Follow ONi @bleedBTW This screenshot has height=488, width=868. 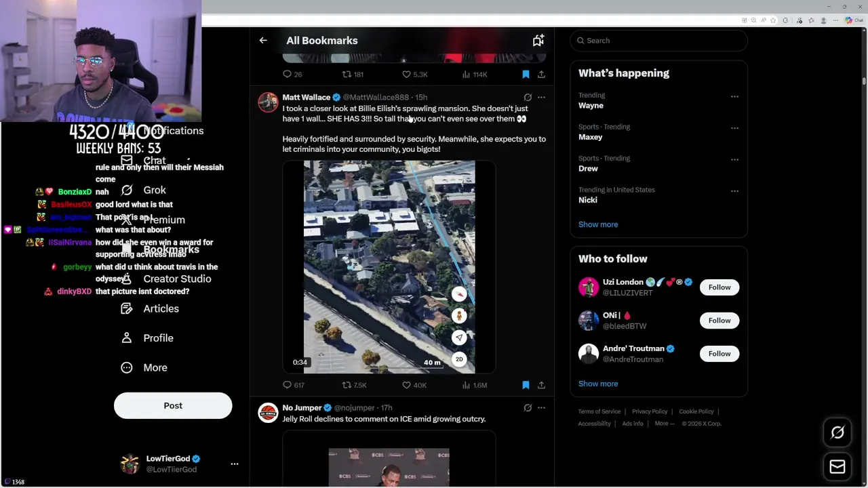click(719, 321)
